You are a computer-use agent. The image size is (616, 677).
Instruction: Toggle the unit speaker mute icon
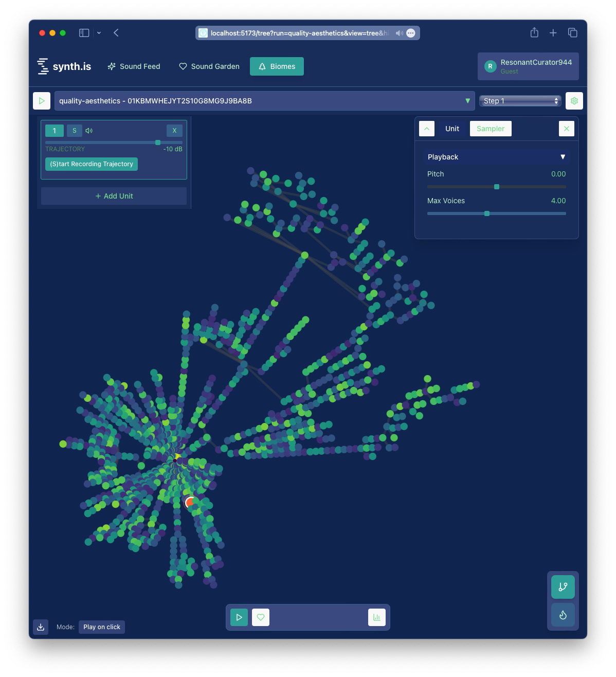click(x=89, y=131)
